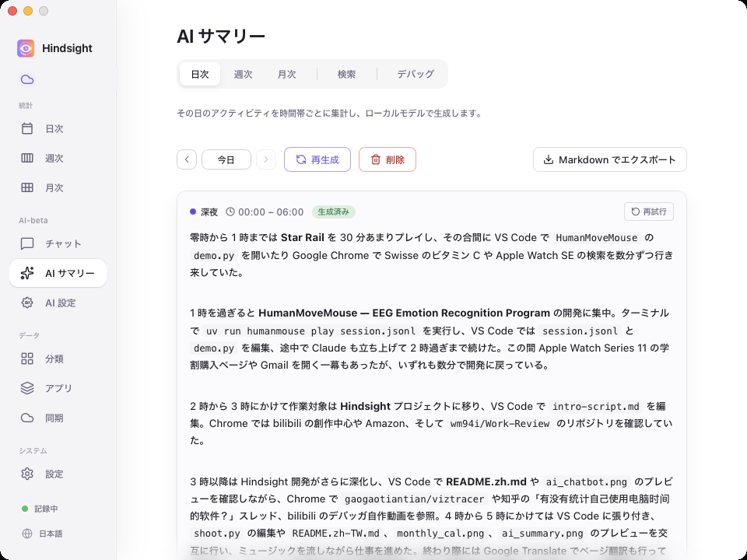
Task: Open the チャット speech bubble icon
Action: click(x=27, y=243)
